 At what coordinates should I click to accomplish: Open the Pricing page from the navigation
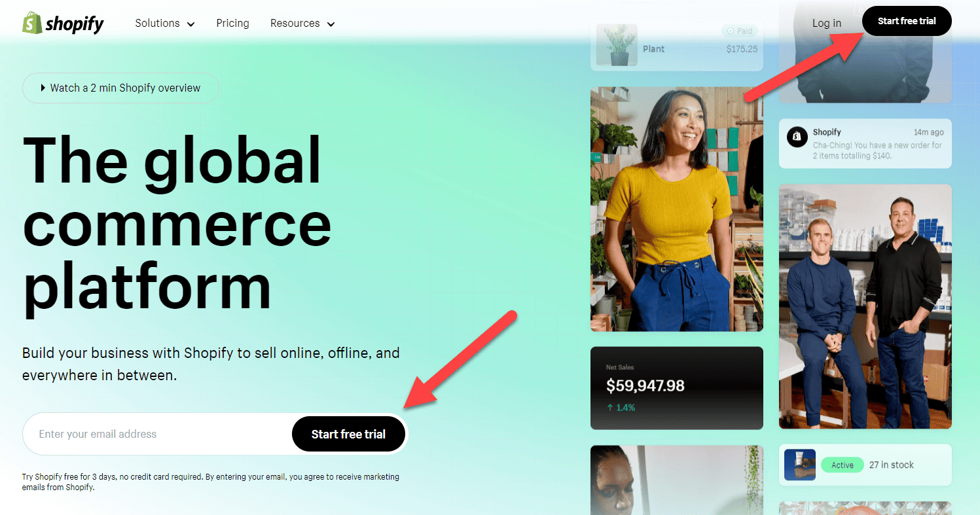[x=232, y=23]
